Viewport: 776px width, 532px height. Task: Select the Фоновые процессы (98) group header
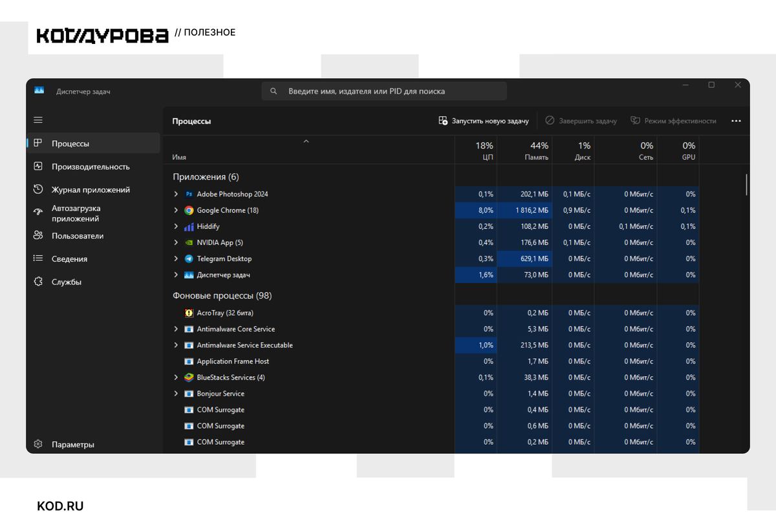(222, 296)
